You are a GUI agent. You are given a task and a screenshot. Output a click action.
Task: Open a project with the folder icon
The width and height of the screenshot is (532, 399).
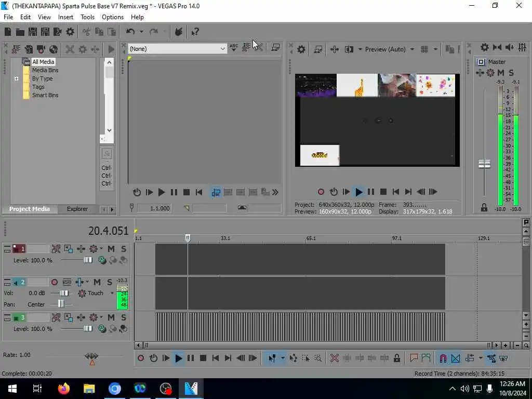point(20,32)
